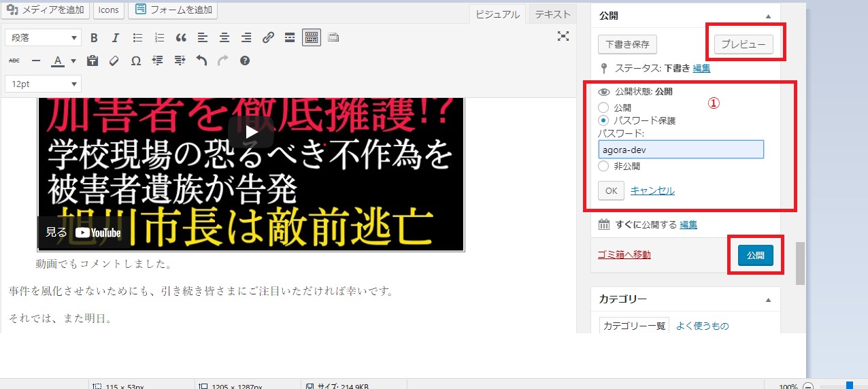
Task: Open the 段落 paragraph format dropdown
Action: (x=43, y=38)
